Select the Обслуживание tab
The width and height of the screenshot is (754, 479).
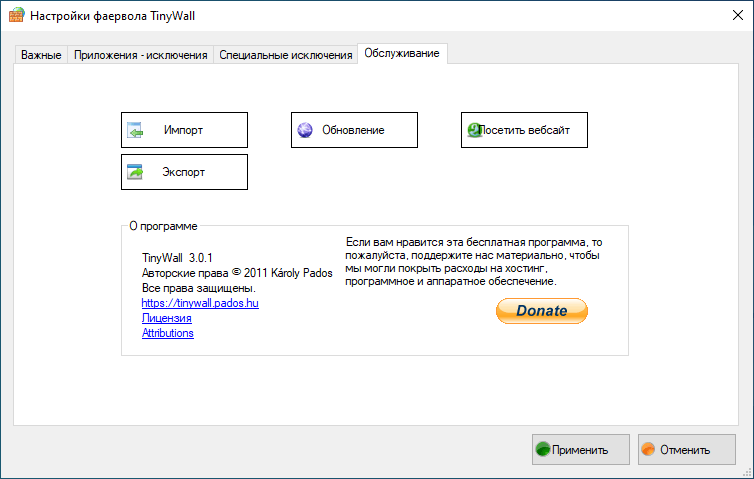coord(402,53)
